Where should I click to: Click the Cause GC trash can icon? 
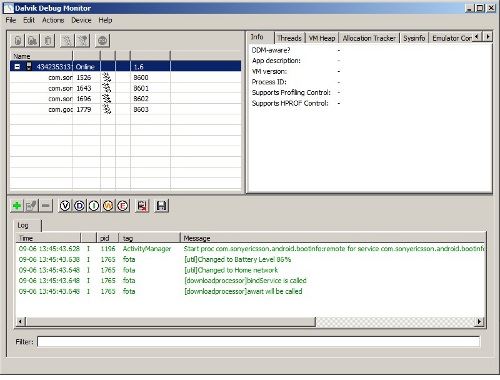point(48,41)
